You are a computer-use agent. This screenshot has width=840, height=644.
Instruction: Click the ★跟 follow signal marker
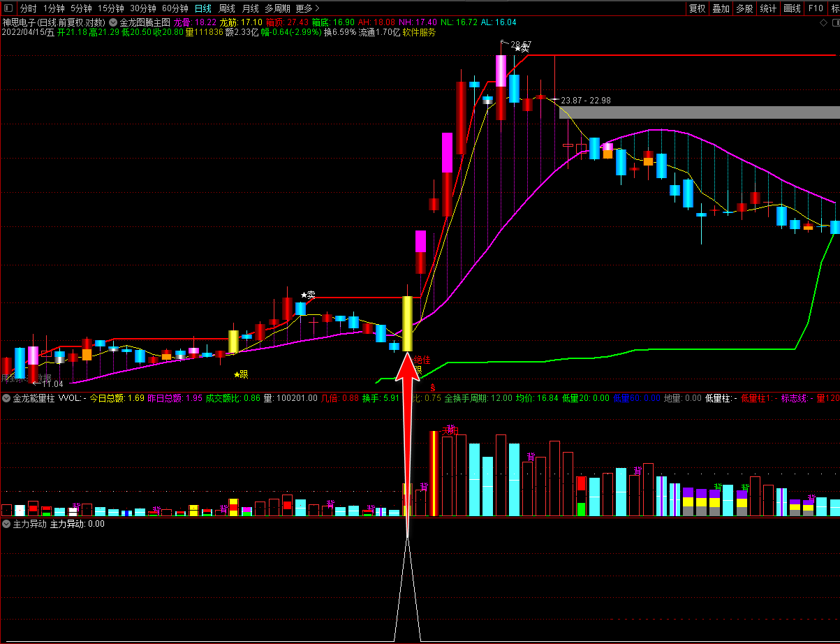[x=241, y=374]
